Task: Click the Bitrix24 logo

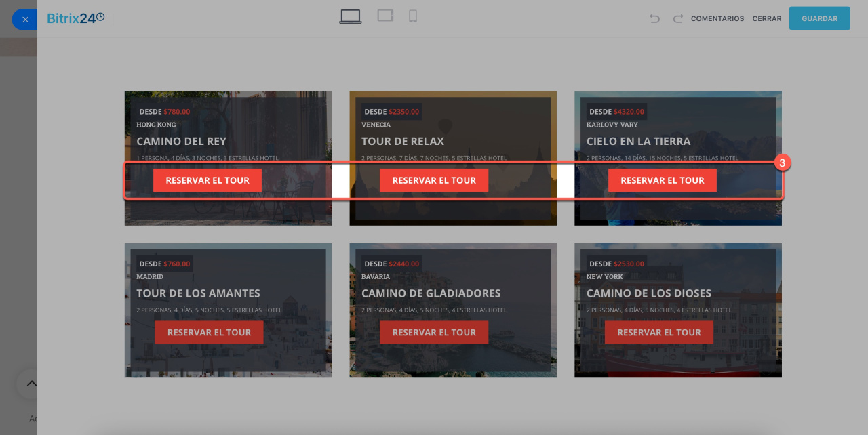Action: coord(75,18)
